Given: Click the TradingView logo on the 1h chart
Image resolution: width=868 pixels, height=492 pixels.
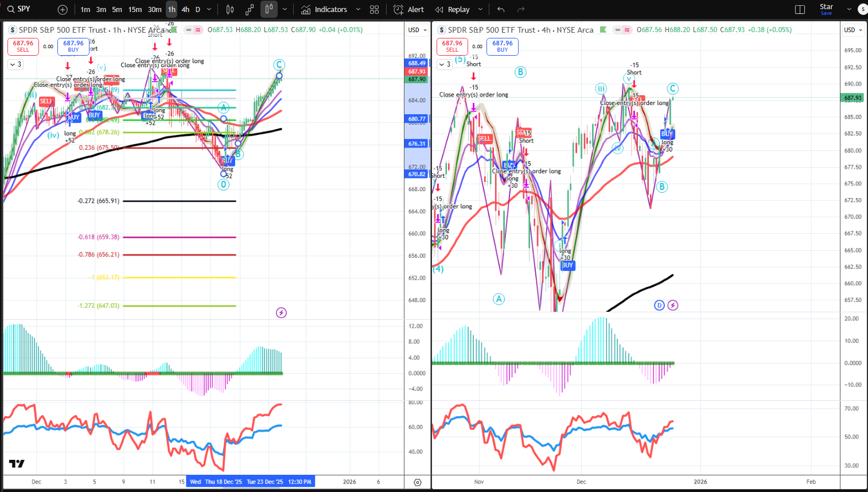Looking at the screenshot, I should tap(17, 464).
